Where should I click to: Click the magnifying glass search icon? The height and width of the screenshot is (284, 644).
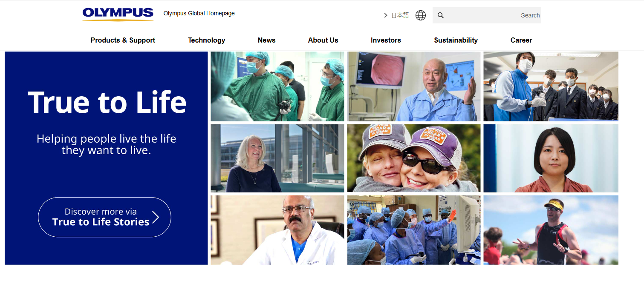click(x=441, y=15)
